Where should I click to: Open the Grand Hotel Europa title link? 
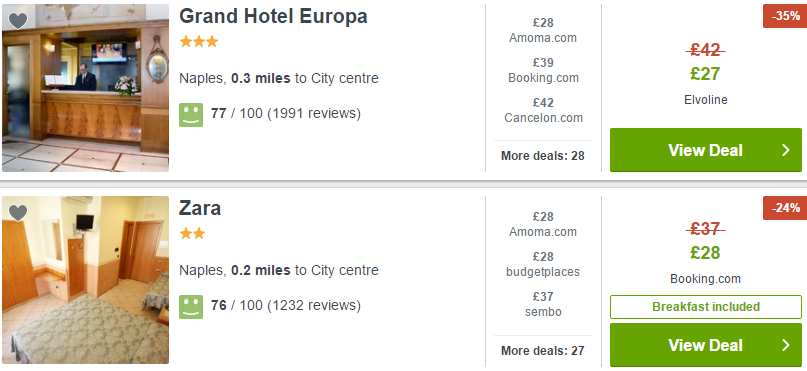[x=273, y=16]
